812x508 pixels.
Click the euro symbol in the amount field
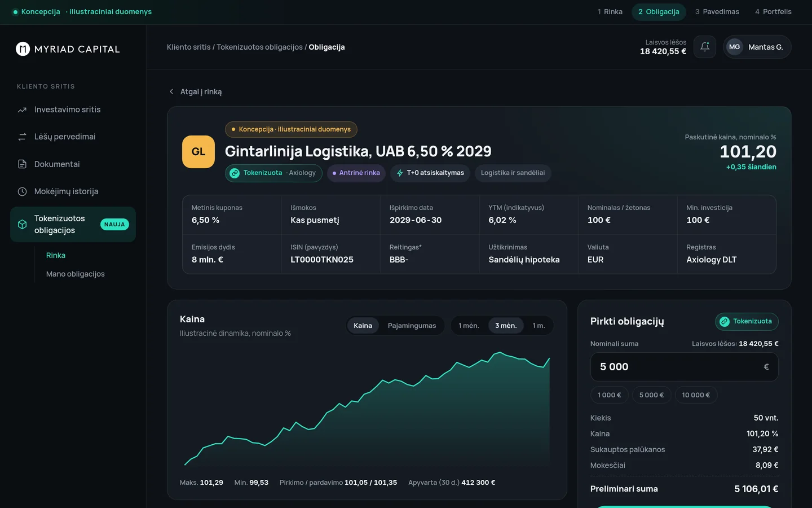click(x=766, y=367)
